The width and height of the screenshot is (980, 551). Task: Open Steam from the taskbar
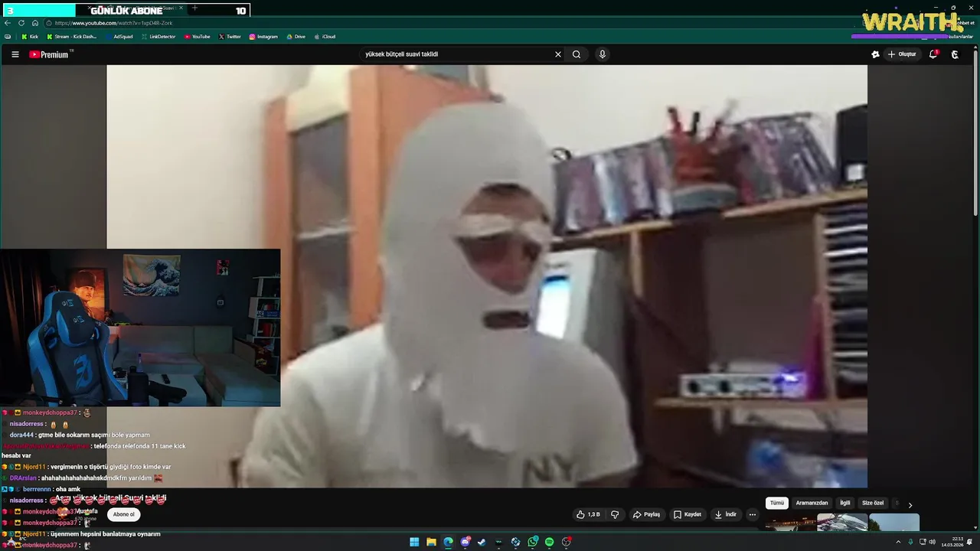482,542
